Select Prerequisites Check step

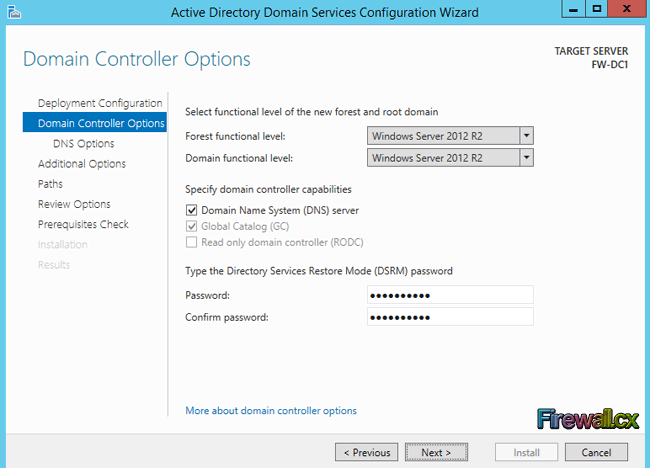point(83,224)
